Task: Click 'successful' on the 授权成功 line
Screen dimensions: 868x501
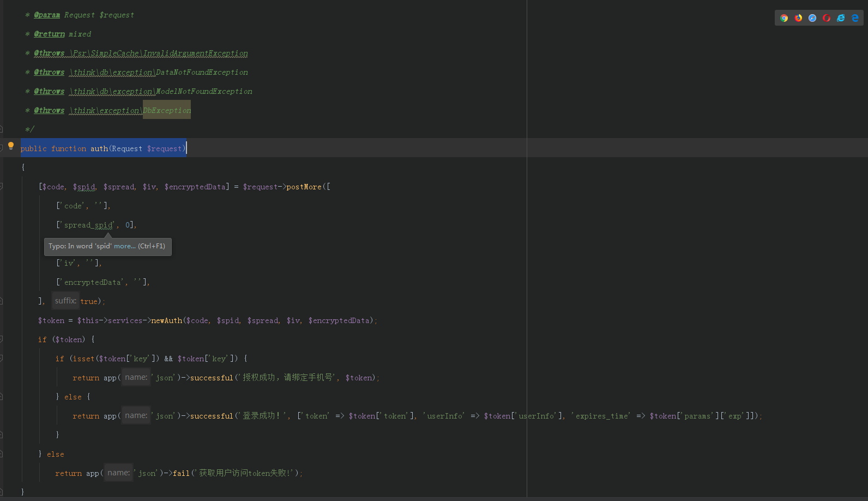Action: (212, 378)
